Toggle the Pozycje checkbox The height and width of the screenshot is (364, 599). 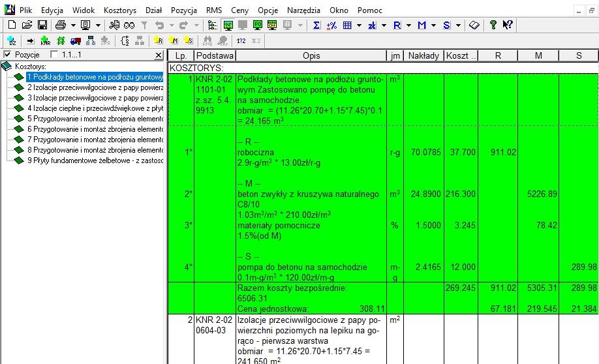pos(8,55)
